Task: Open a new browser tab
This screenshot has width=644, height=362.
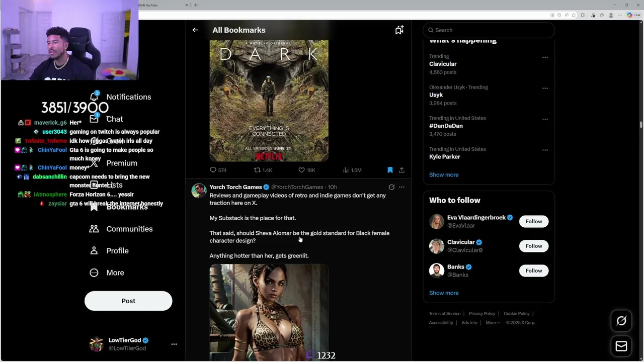Action: [196, 5]
